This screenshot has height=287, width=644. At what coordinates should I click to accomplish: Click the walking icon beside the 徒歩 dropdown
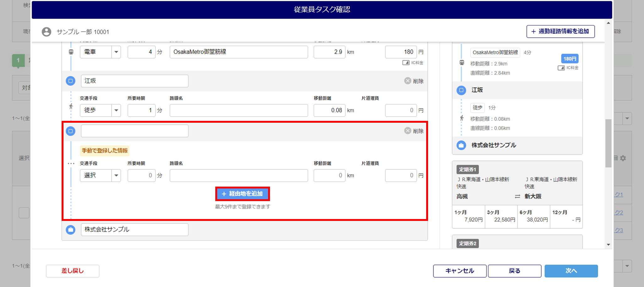pos(71,107)
